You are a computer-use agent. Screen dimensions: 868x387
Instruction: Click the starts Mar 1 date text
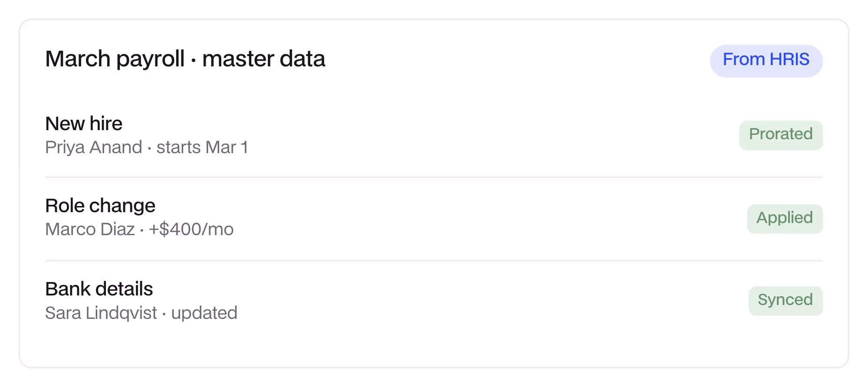pos(202,148)
